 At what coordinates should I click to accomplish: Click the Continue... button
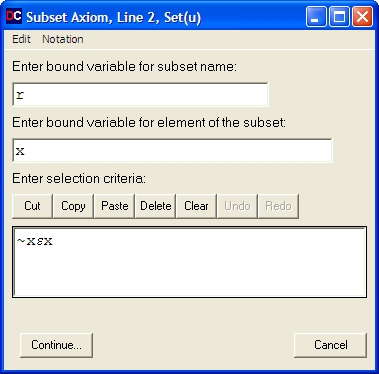pos(56,345)
